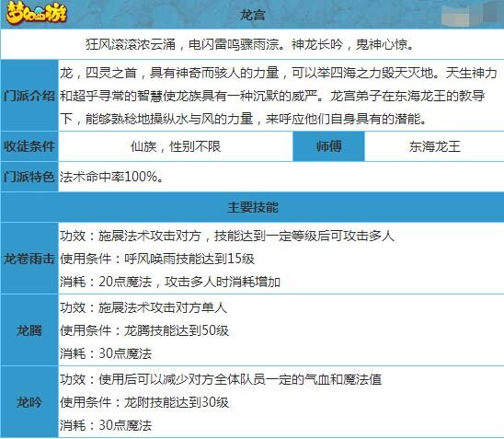Click the 门派介绍 row label
Viewport: 504px width, 439px height.
[29, 96]
